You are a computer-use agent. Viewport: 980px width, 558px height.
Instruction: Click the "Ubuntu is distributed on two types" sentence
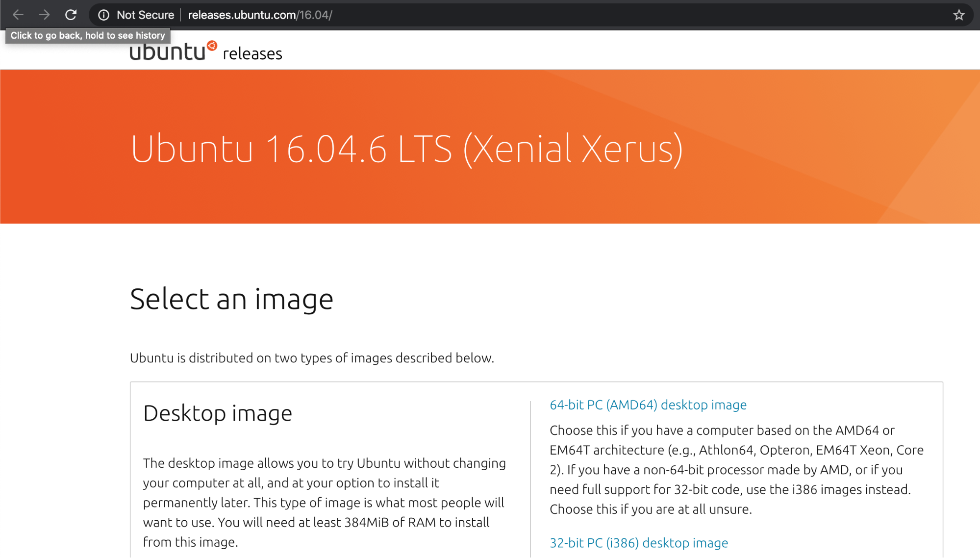(x=312, y=358)
